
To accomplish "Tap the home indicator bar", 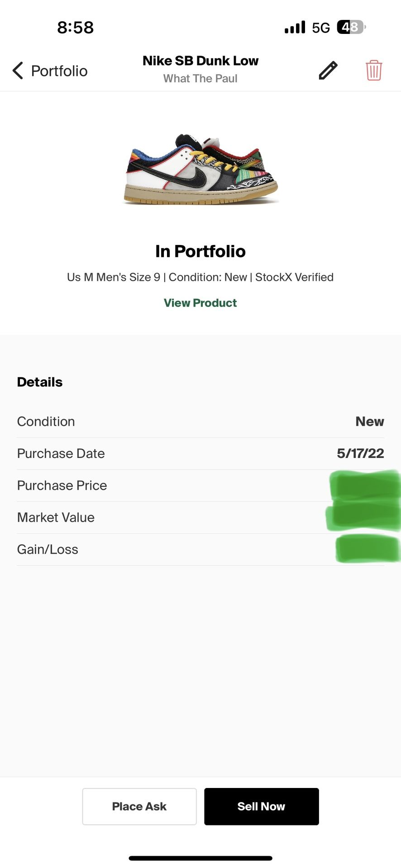I will [200, 858].
